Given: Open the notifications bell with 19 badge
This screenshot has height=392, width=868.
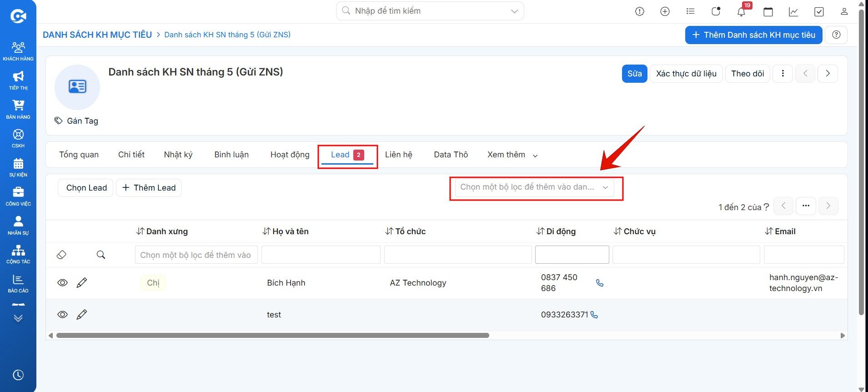Looking at the screenshot, I should [x=742, y=11].
